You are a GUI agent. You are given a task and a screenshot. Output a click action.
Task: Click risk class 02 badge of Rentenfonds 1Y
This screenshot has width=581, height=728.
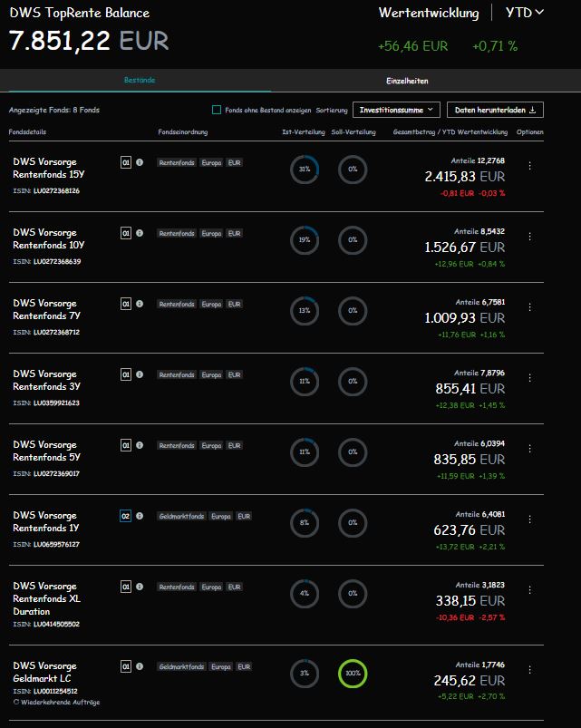click(x=126, y=516)
